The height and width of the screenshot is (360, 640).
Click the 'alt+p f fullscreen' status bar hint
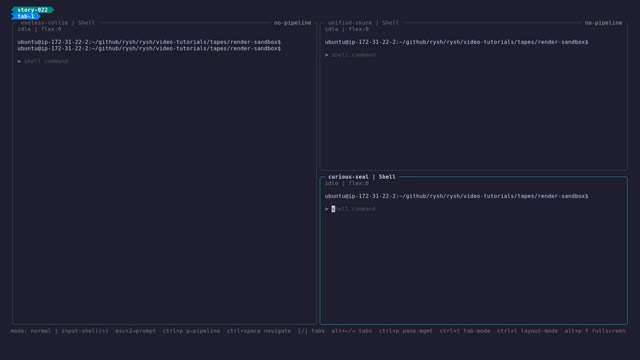595,331
